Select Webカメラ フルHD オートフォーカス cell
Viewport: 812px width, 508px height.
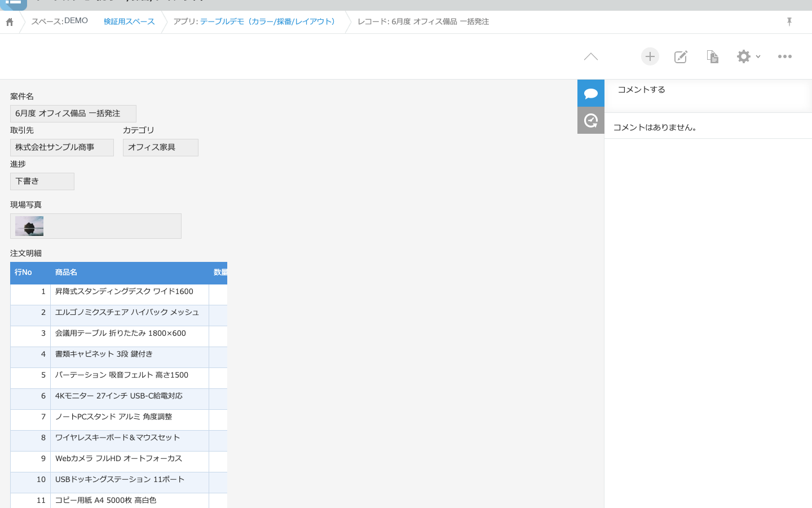point(130,462)
